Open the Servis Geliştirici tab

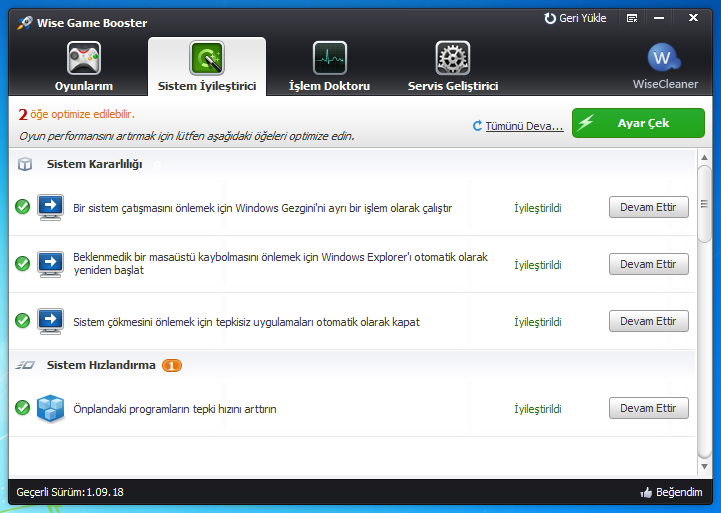453,67
